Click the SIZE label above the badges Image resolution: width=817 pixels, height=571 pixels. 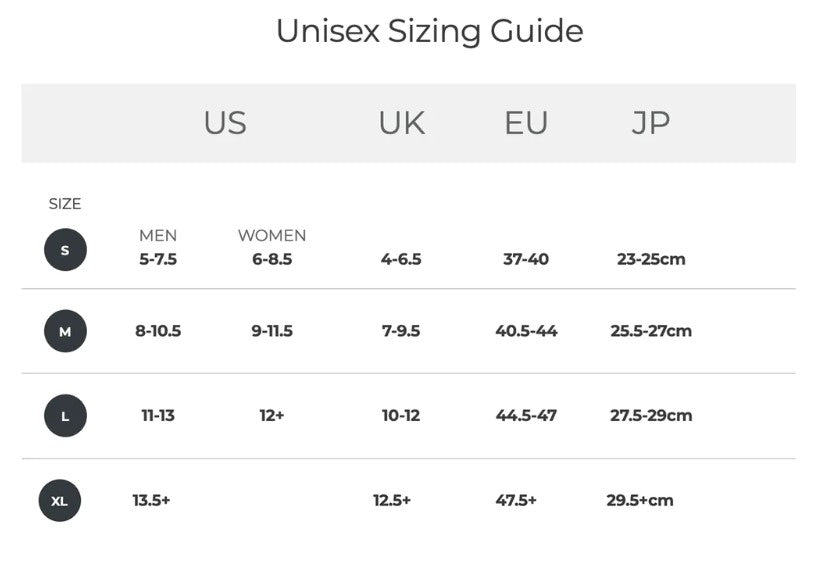pos(65,204)
